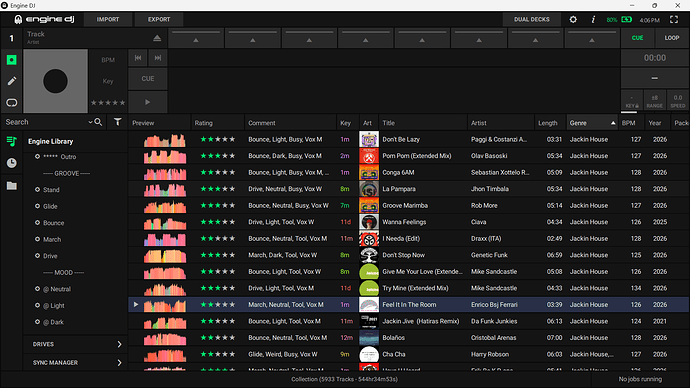This screenshot has height=388, width=690.
Task: Toggle the key lock button
Action: (632, 101)
